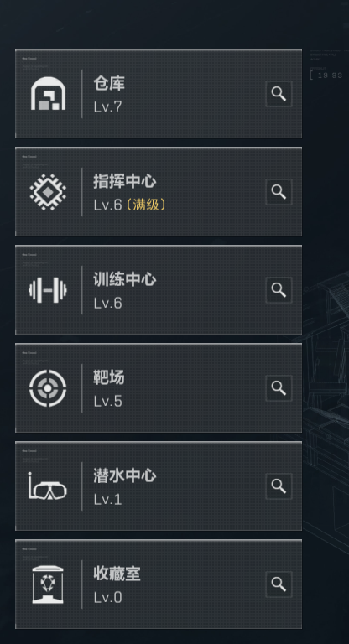Image resolution: width=349 pixels, height=644 pixels.
Task: Click the magnifier icon for 仓库
Action: (x=279, y=94)
